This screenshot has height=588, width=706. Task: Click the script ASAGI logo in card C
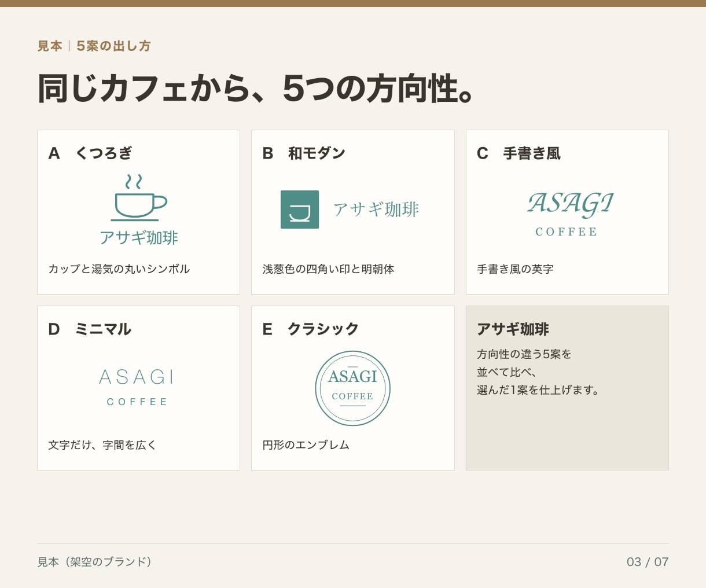pos(570,204)
